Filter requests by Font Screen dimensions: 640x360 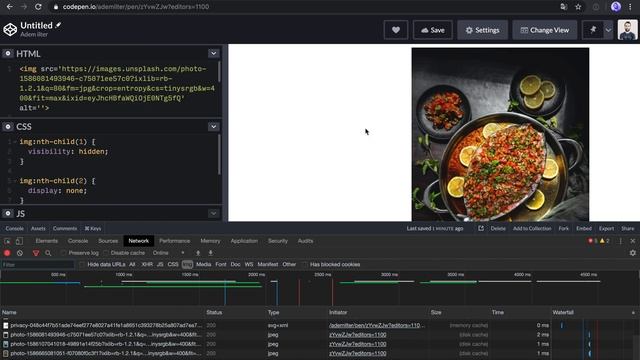tap(221, 264)
